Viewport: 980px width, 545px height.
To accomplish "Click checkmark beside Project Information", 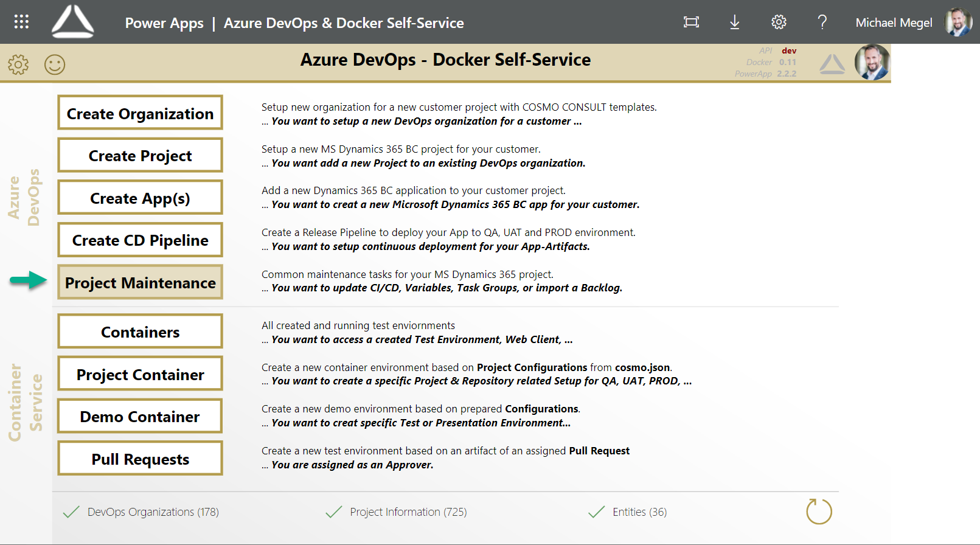I will pos(334,512).
